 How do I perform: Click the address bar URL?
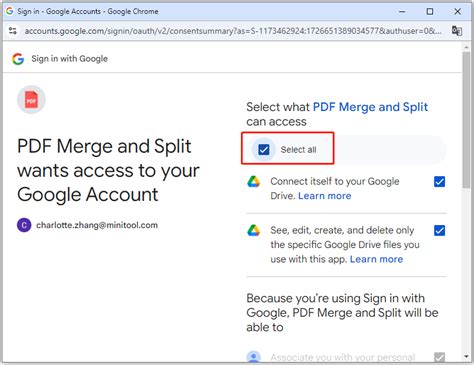tap(233, 31)
